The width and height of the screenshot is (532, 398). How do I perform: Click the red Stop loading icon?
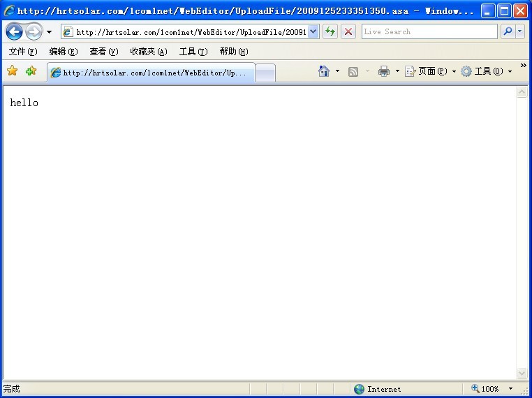348,32
